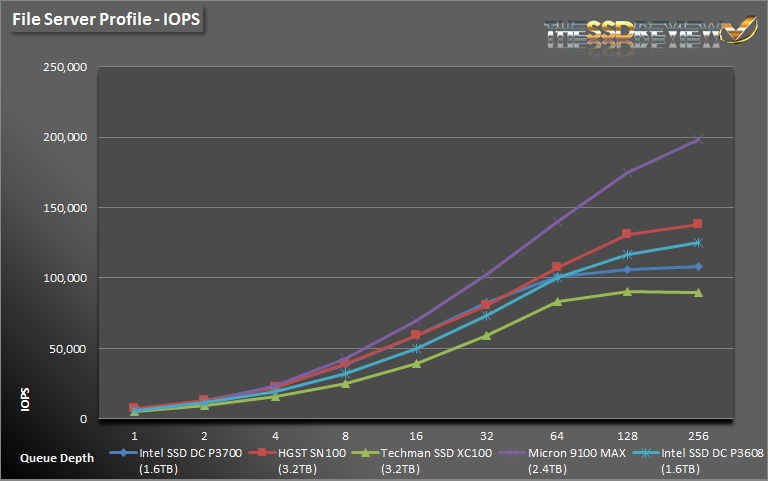The image size is (768, 481).
Task: Click the Micron 9100 MAX data point at 256
Action: pos(698,140)
